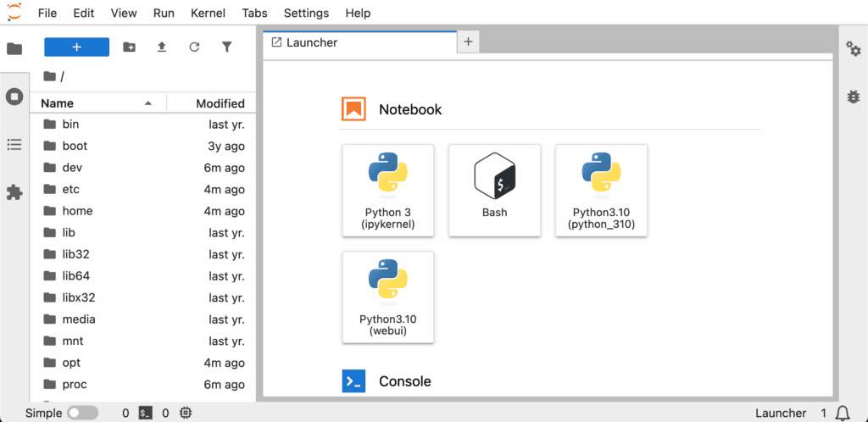Click the orange Notebook section icon
This screenshot has height=422, width=868.
coord(353,109)
